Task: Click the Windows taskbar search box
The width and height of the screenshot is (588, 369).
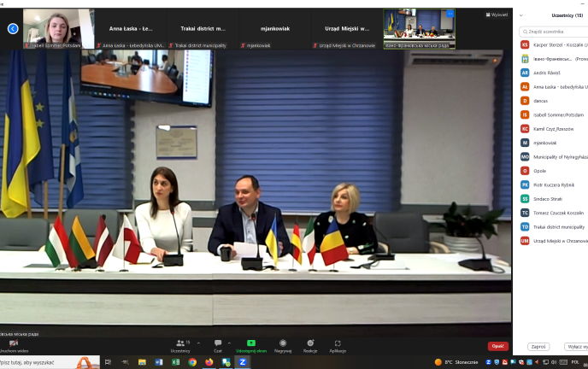Action: 50,362
